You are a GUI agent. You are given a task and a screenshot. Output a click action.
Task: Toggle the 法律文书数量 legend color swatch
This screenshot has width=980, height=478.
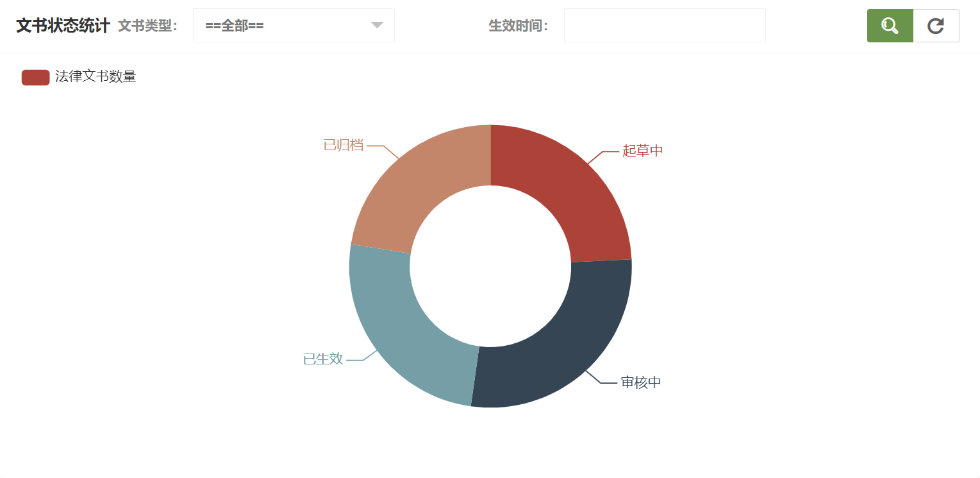click(x=35, y=77)
